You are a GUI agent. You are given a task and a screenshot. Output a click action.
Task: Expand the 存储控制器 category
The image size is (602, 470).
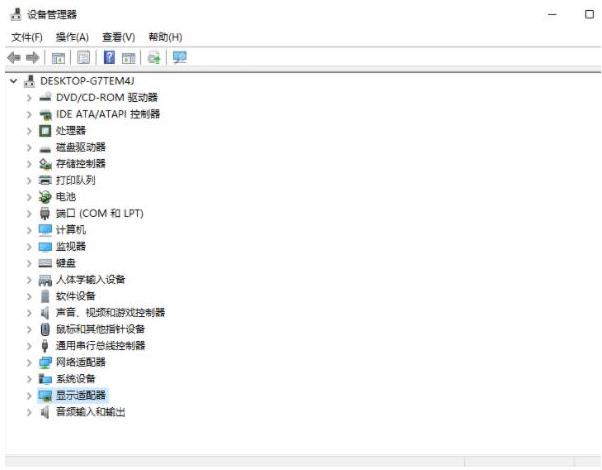click(29, 164)
